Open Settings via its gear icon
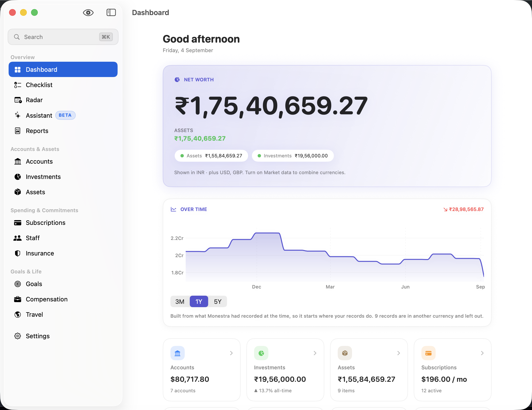 [17, 336]
